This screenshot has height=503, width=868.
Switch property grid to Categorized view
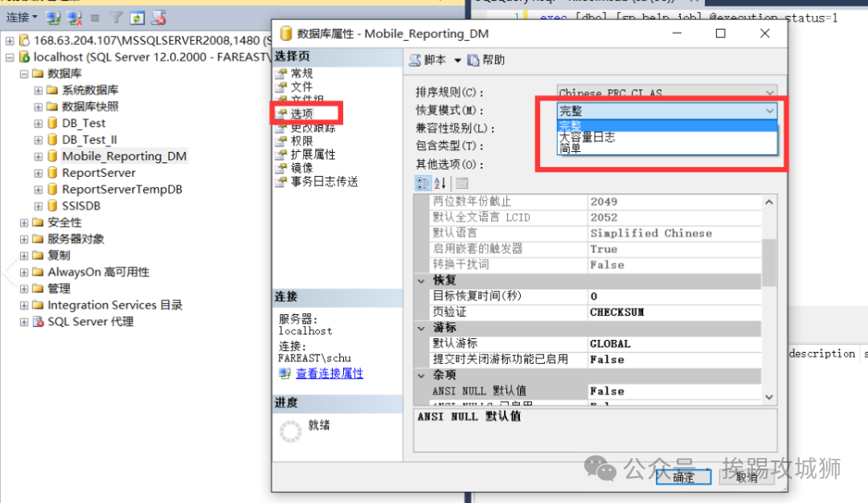(x=422, y=183)
